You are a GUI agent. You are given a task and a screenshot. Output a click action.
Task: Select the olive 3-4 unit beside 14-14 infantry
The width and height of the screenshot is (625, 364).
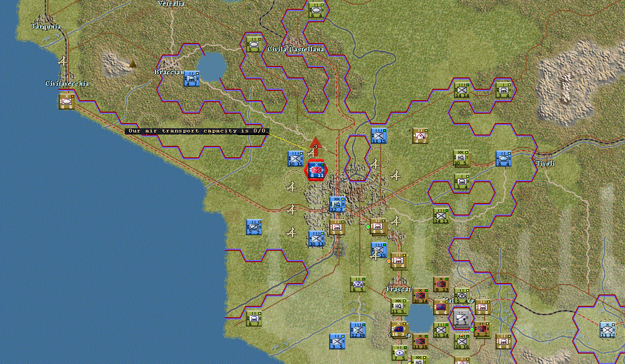(x=503, y=90)
